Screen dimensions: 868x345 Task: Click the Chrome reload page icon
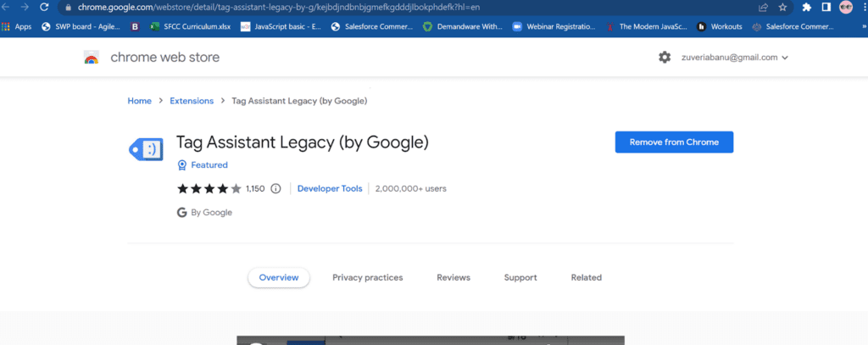tap(44, 7)
